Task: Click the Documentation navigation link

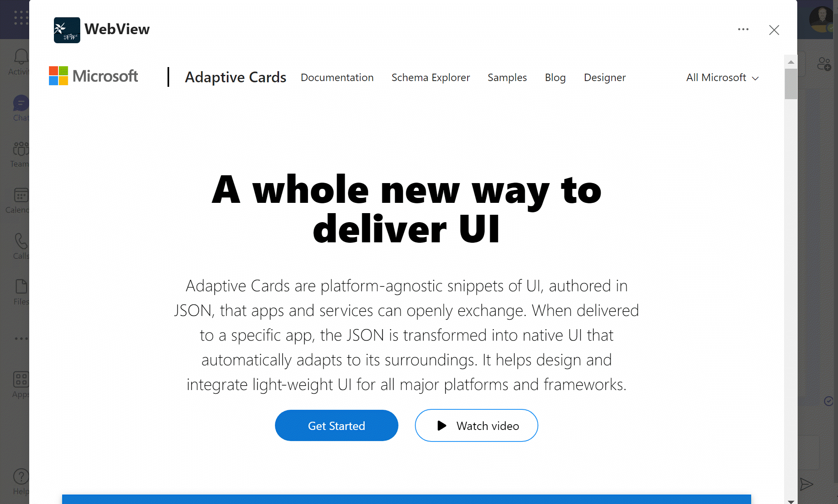Action: pos(337,77)
